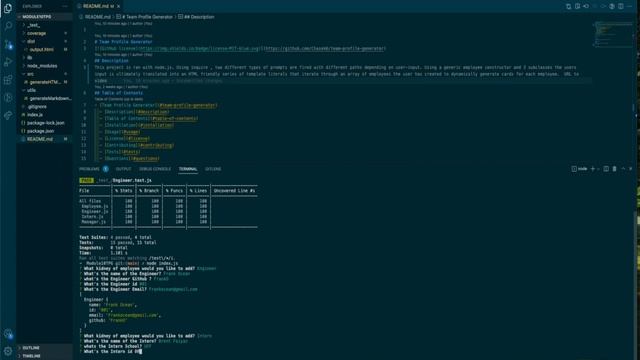Click the editor minimap preview

tap(612, 33)
